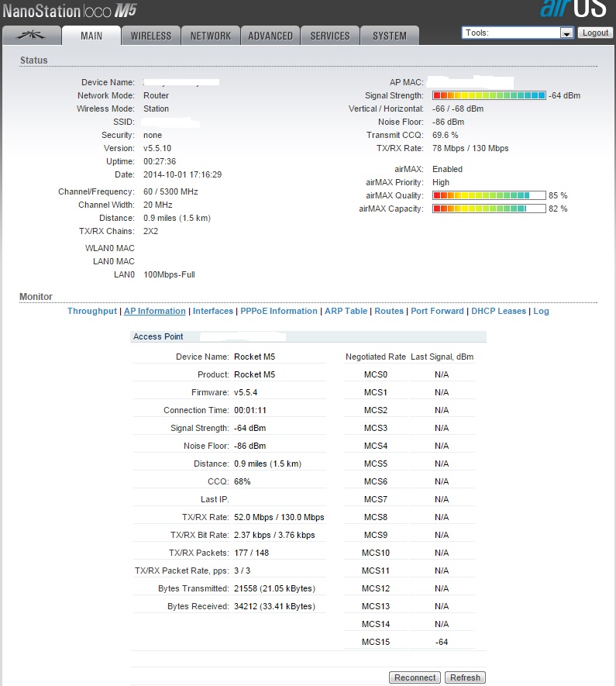
Task: Click the Channel Width 20 MHz value
Action: (158, 205)
